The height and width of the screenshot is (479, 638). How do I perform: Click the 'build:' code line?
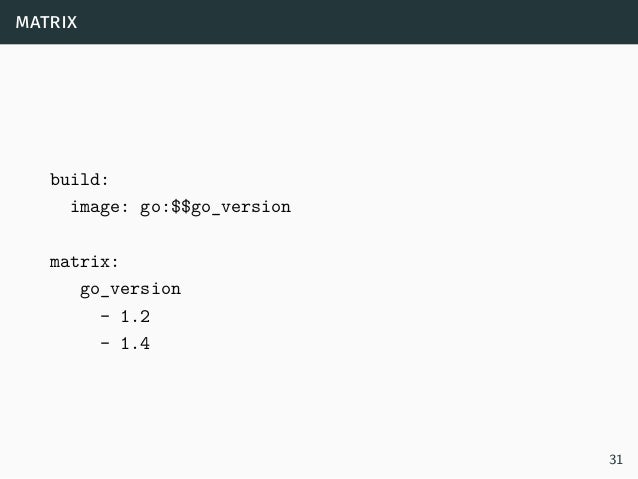point(79,179)
